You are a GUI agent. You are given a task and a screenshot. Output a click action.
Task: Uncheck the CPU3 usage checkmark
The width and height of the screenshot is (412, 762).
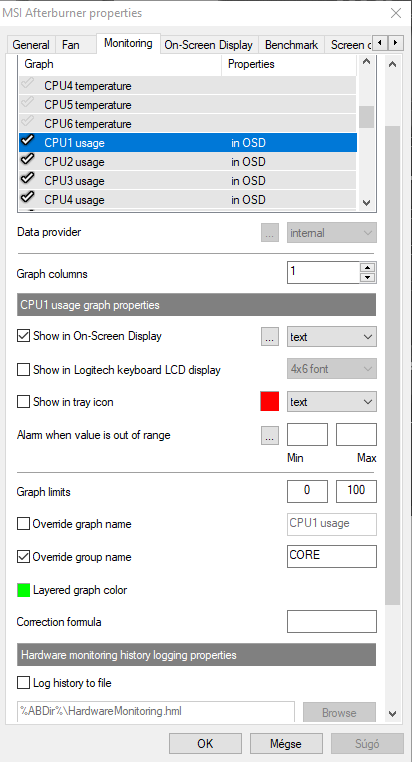(x=28, y=179)
